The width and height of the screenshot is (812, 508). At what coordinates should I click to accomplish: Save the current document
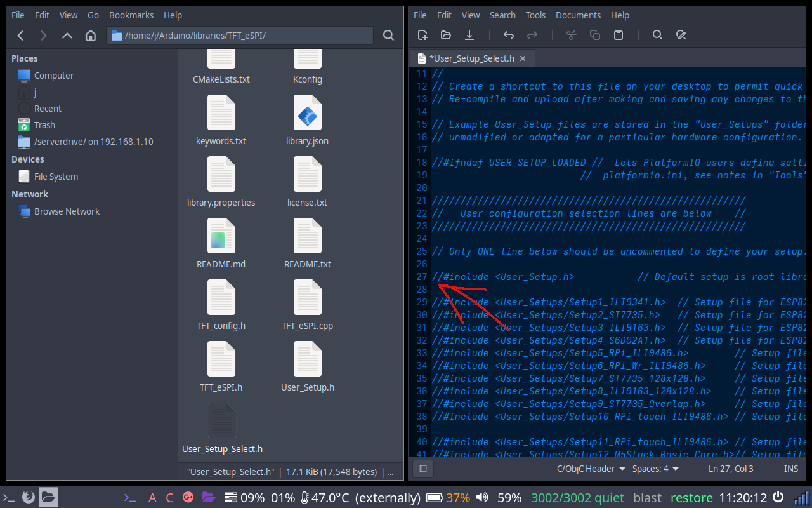469,35
